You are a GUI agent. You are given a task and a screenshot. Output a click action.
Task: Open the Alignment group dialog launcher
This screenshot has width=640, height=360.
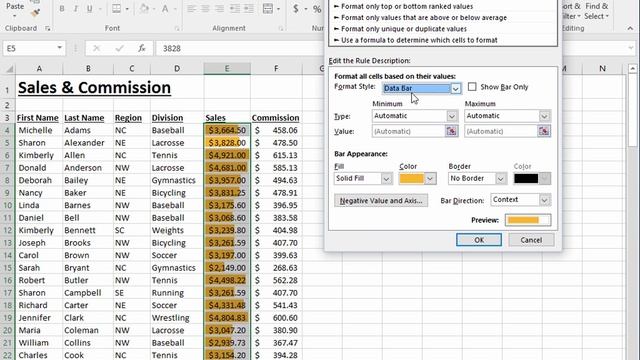tap(281, 28)
